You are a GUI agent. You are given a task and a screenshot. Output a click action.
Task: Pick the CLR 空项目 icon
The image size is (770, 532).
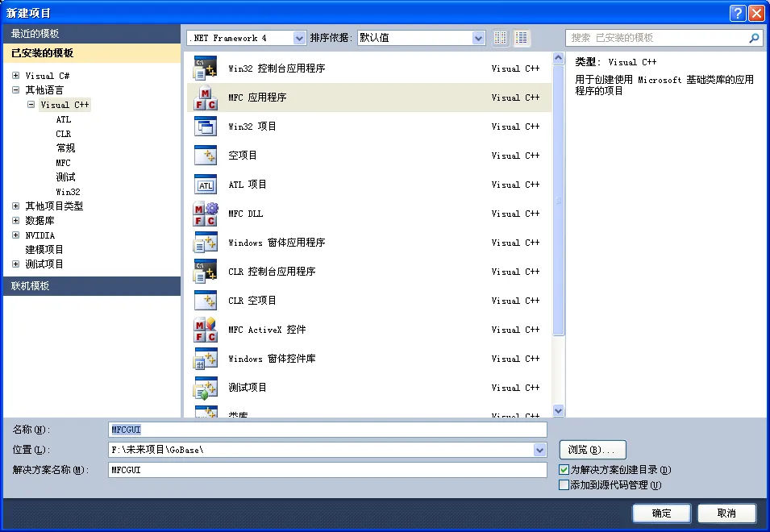206,301
